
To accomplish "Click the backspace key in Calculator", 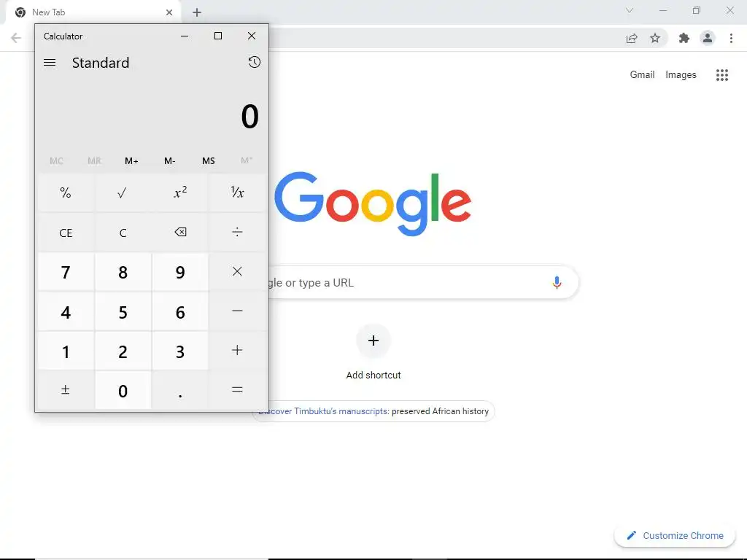I will 180,233.
